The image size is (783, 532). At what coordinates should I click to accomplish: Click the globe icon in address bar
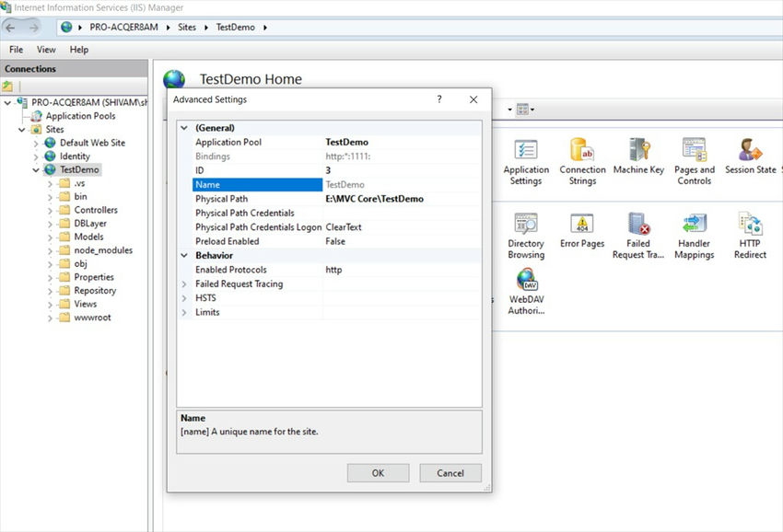point(66,27)
